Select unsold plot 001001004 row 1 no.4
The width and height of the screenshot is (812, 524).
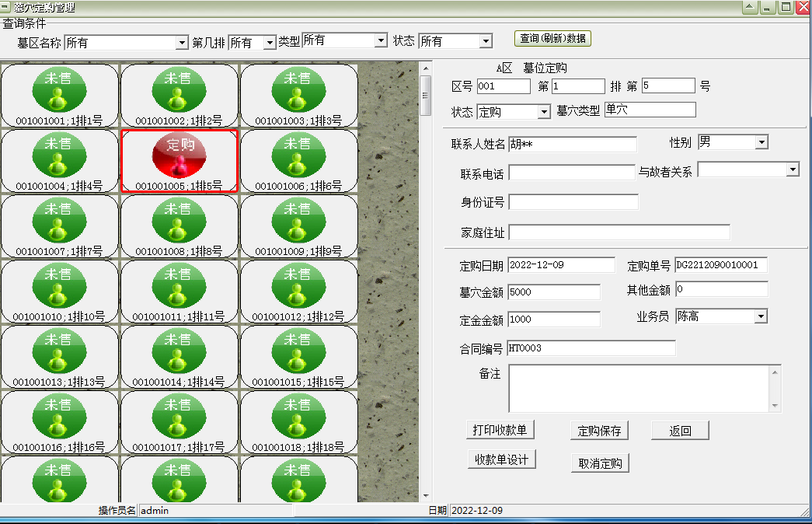[x=60, y=161]
